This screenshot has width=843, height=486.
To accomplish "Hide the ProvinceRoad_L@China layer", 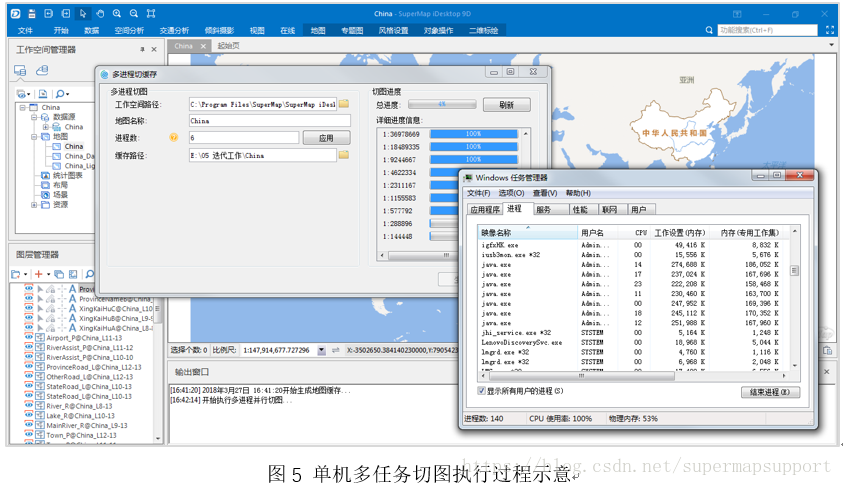I will tap(28, 366).
